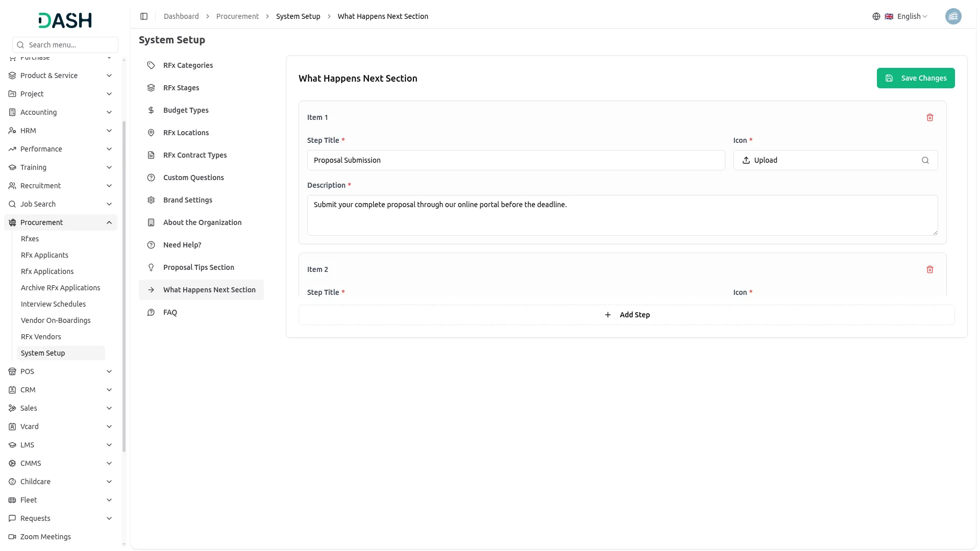Delete Item 2 with trash icon
980x551 pixels.
(929, 269)
